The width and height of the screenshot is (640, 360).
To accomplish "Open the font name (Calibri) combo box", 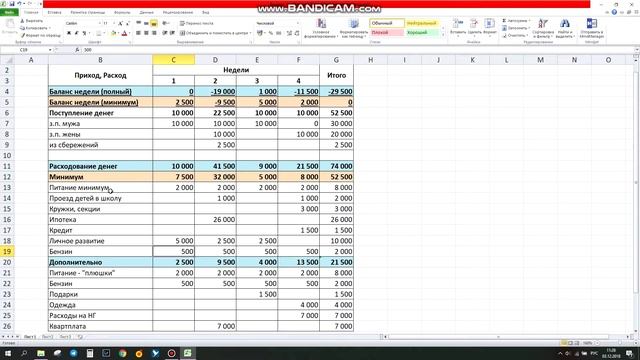I will click(83, 24).
